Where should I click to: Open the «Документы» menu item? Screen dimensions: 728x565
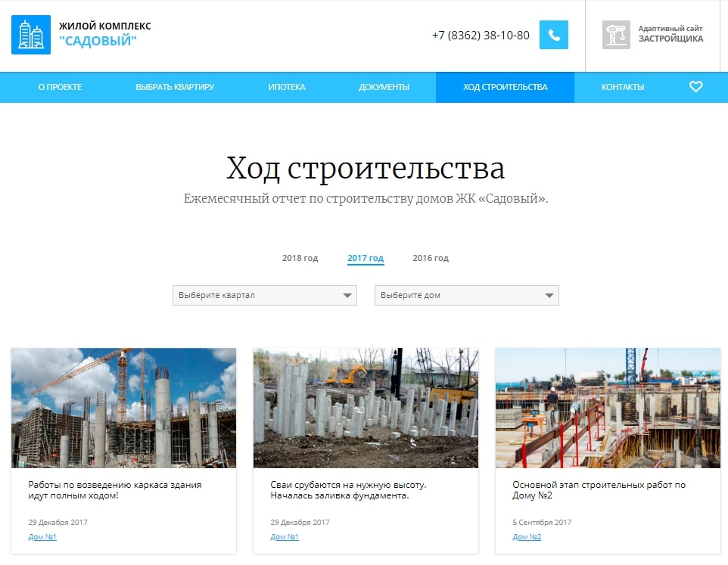tap(384, 87)
